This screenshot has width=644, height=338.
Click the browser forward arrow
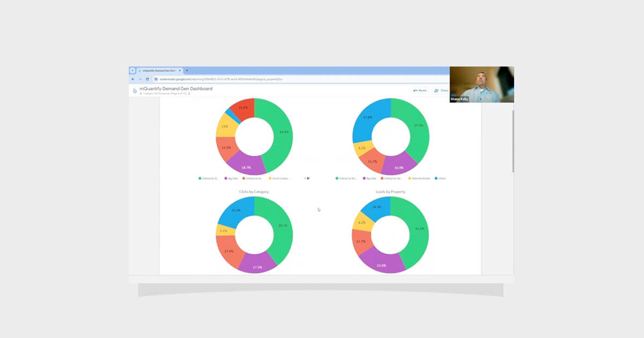click(140, 79)
